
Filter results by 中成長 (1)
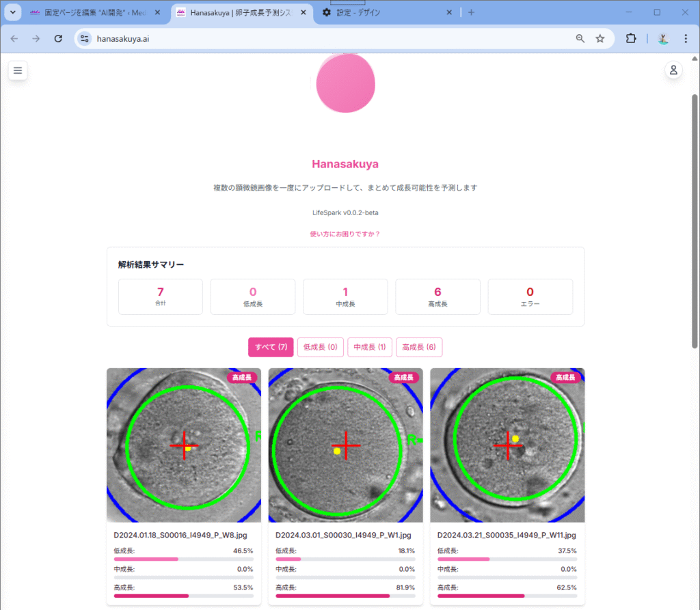point(369,347)
